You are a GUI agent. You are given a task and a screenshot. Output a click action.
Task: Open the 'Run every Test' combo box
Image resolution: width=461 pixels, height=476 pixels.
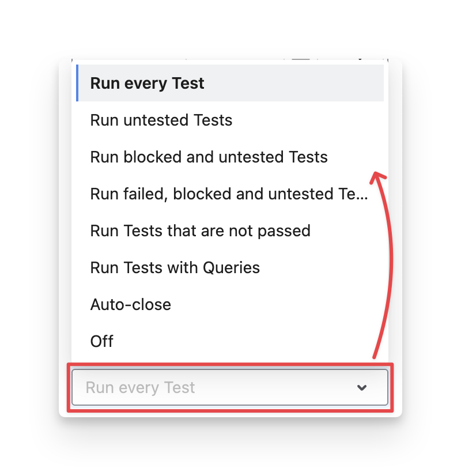pyautogui.click(x=229, y=388)
